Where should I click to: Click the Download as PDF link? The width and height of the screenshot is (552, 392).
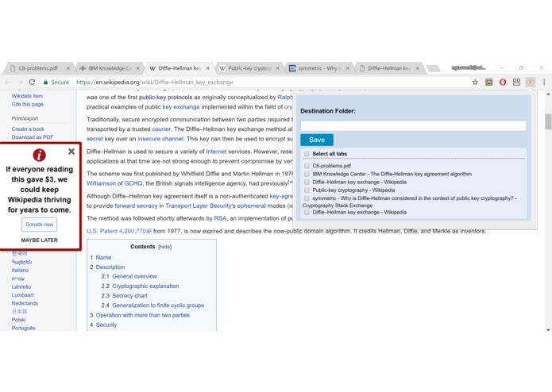33,137
